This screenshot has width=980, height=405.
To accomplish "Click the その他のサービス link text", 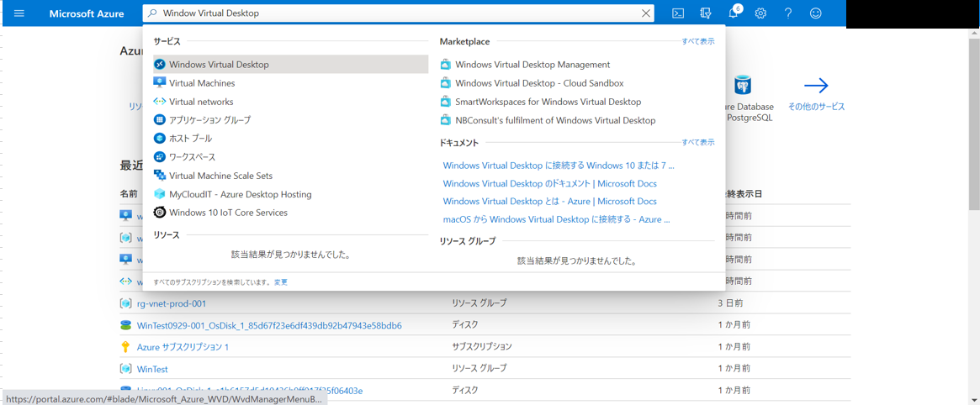I will coord(816,107).
